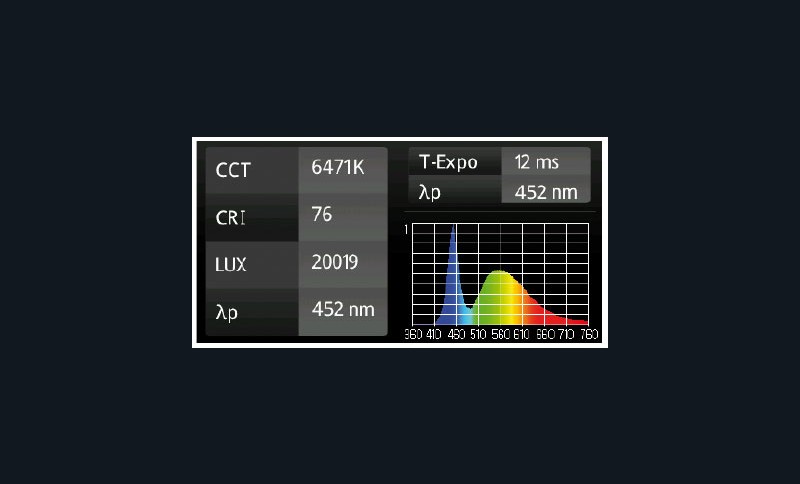Screen dimensions: 800x484
Task: Click the 460 label on wavelength axis
Action: (457, 335)
